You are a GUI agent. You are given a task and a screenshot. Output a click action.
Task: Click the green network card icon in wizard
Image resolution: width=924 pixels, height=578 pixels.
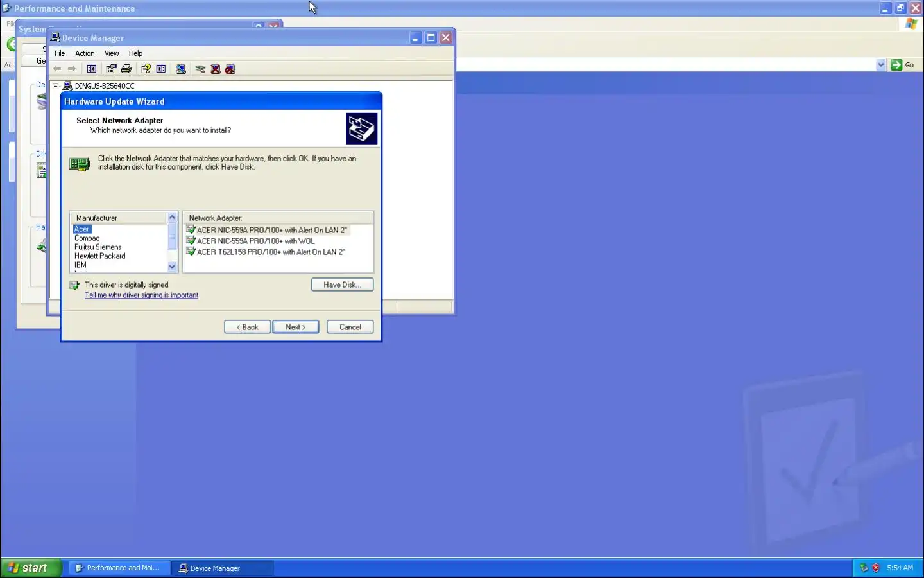pyautogui.click(x=80, y=164)
